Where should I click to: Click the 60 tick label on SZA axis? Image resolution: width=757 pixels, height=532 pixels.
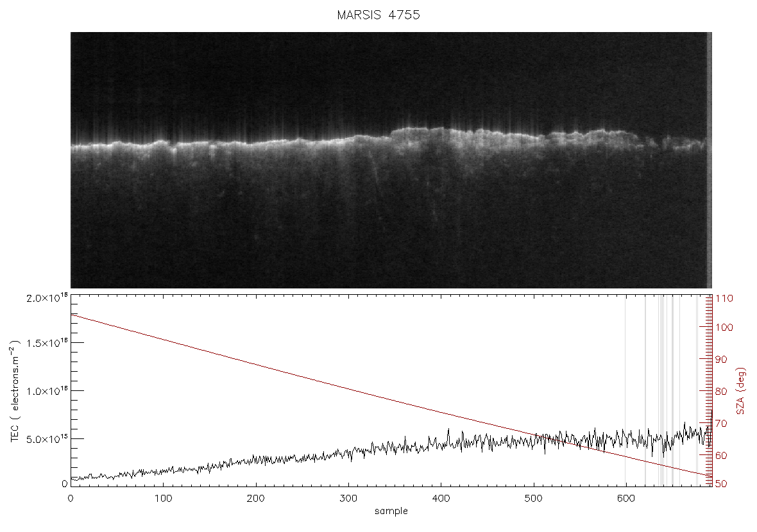tap(721, 455)
